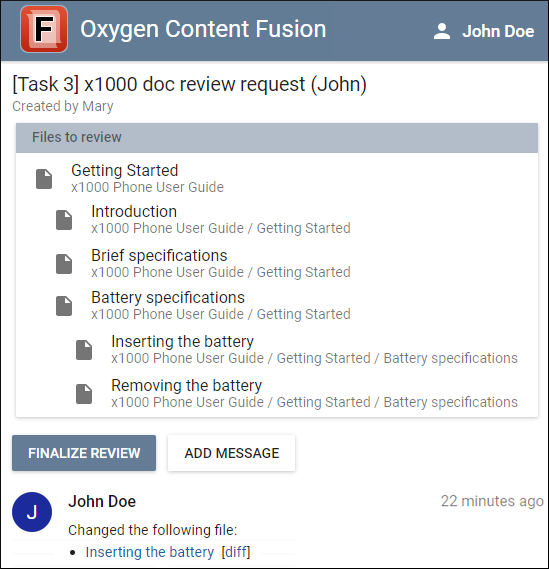Open the Introduction topic title
The width and height of the screenshot is (549, 569).
134,212
